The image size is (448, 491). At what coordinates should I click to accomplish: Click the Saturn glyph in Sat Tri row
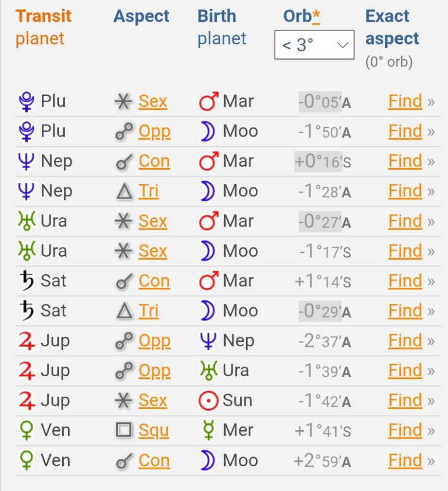tap(25, 311)
